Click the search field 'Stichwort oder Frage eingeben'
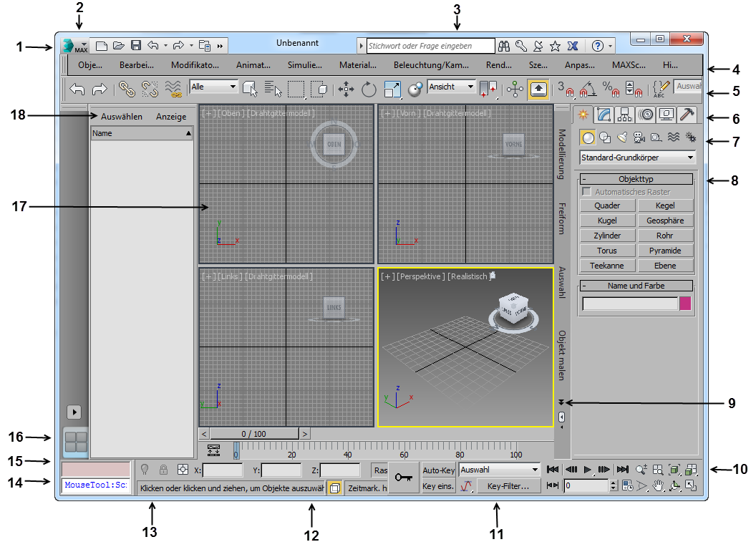Image resolution: width=756 pixels, height=547 pixels. click(430, 46)
